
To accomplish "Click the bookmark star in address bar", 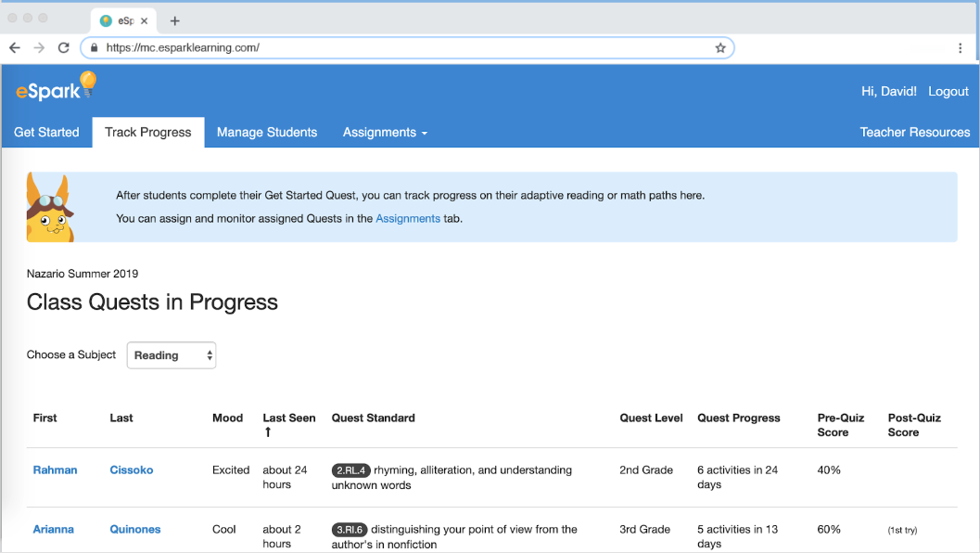I will [720, 46].
